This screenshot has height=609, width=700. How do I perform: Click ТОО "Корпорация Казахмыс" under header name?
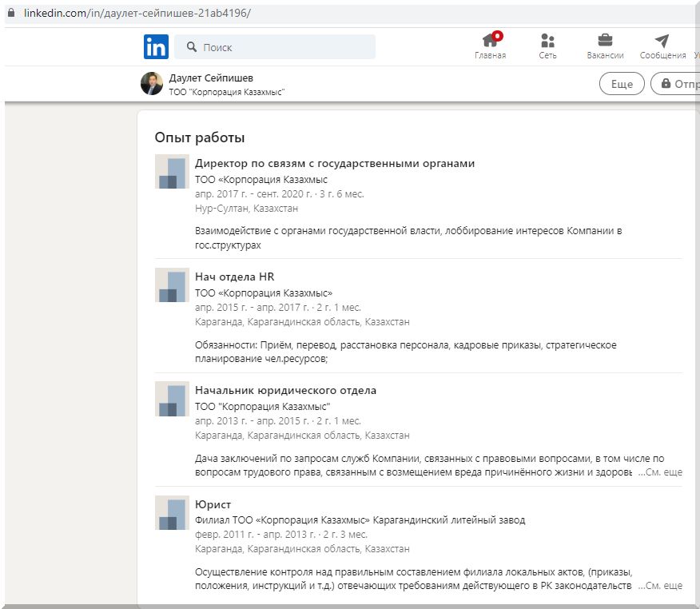tap(226, 92)
